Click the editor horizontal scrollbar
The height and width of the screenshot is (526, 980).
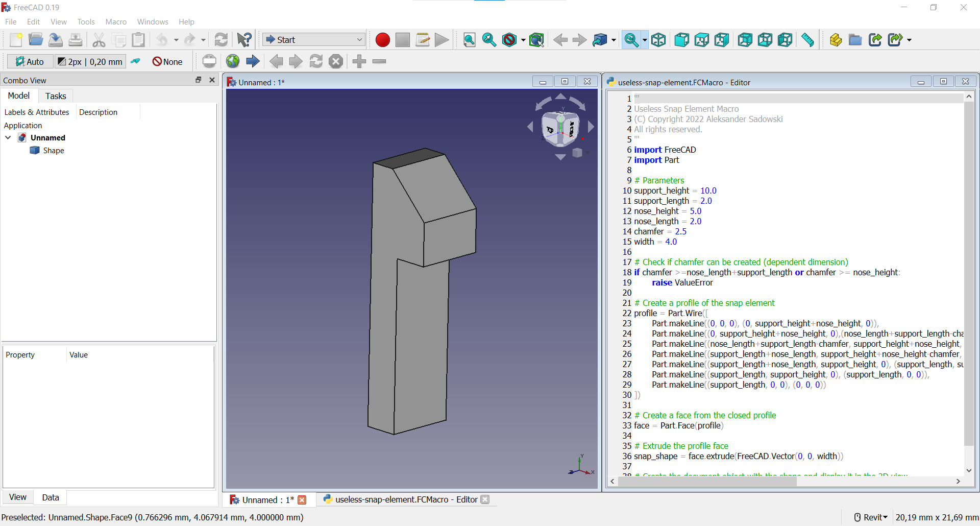click(x=707, y=481)
